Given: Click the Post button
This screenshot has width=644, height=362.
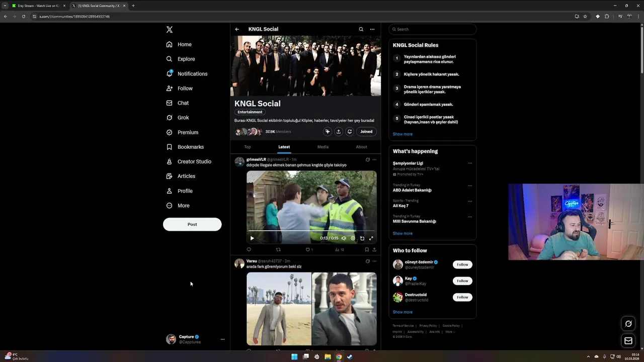Looking at the screenshot, I should (x=192, y=224).
